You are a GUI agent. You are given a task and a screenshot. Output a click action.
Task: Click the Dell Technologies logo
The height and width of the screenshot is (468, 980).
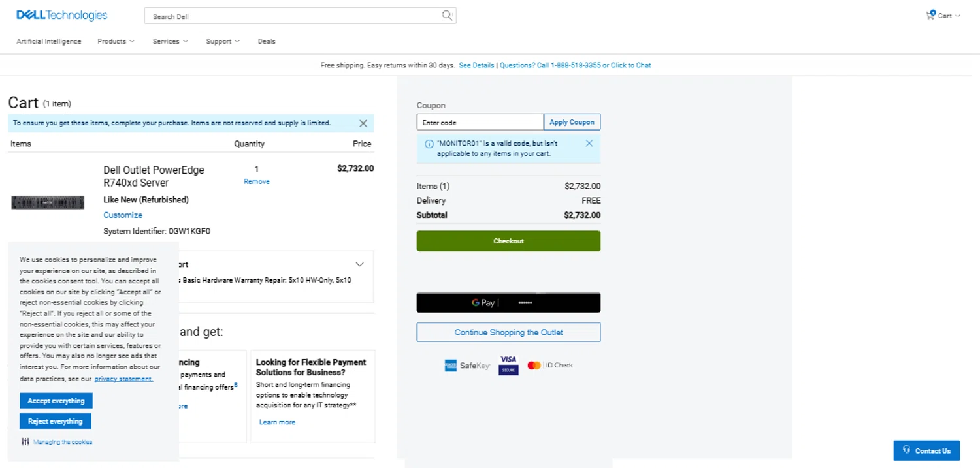tap(61, 15)
